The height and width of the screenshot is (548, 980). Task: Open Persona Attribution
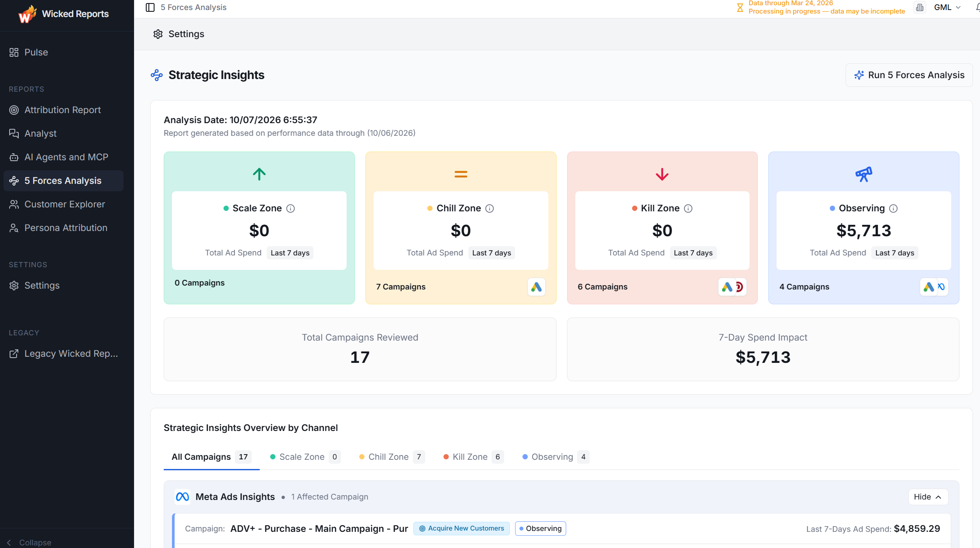click(x=63, y=228)
